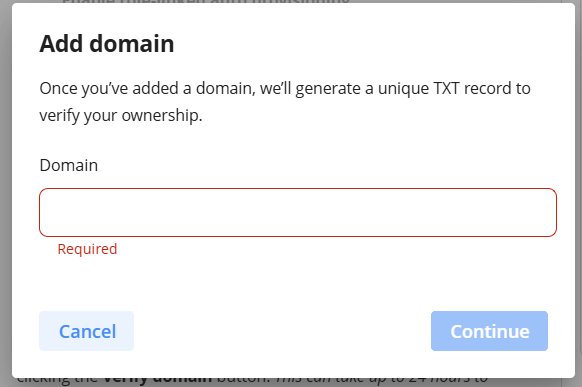The height and width of the screenshot is (387, 582).
Task: Click the Cancel button
Action: [x=86, y=331]
